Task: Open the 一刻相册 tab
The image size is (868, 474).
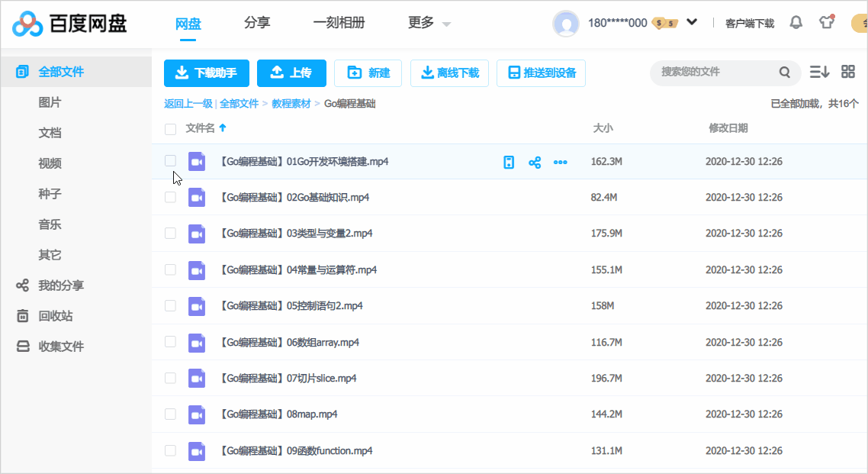Action: click(x=339, y=23)
